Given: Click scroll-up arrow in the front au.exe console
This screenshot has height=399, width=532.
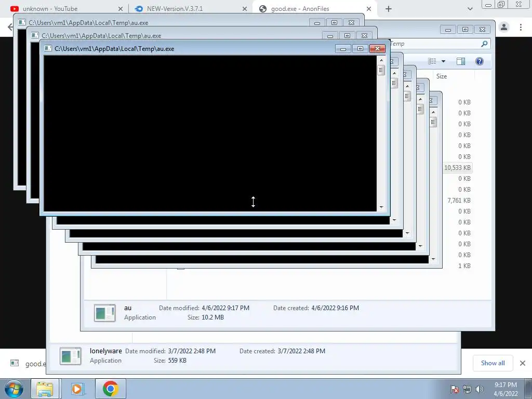Looking at the screenshot, I should [381, 60].
